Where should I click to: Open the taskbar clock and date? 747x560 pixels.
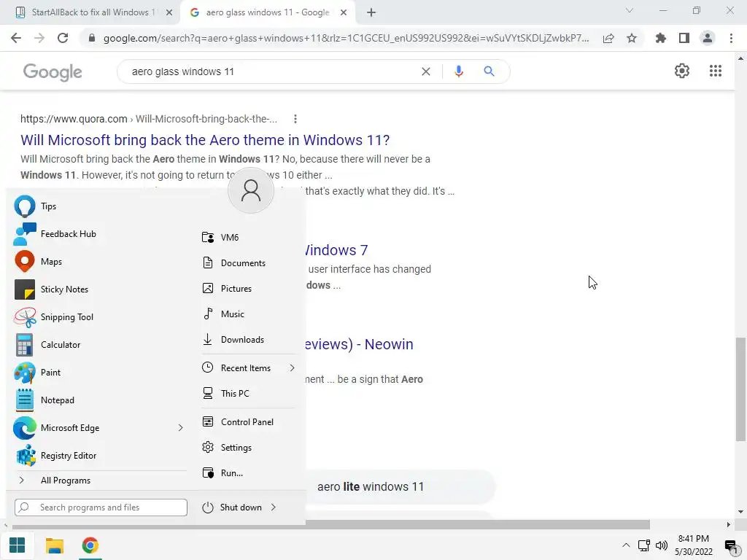pyautogui.click(x=694, y=545)
